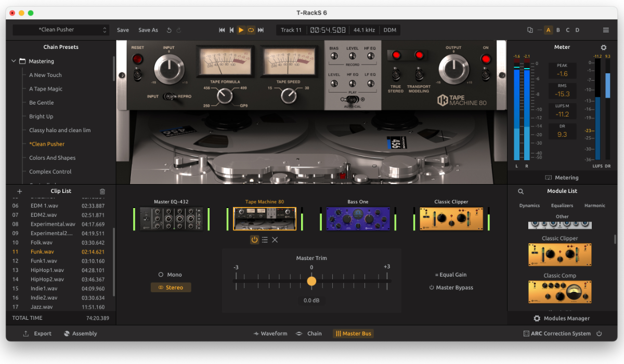The width and height of the screenshot is (624, 364).
Task: Open Meter settings gear
Action: pyautogui.click(x=604, y=47)
